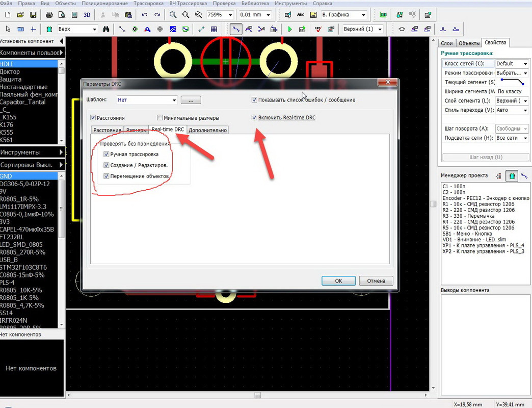The height and width of the screenshot is (408, 532).
Task: Uncheck Перемещение объектов checkbox
Action: [106, 176]
